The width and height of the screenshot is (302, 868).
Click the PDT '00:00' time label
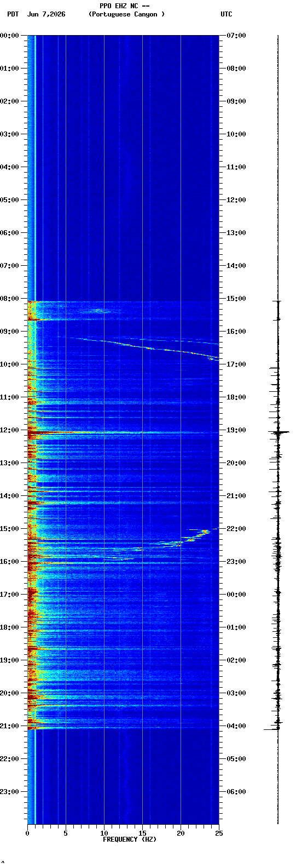pyautogui.click(x=9, y=36)
